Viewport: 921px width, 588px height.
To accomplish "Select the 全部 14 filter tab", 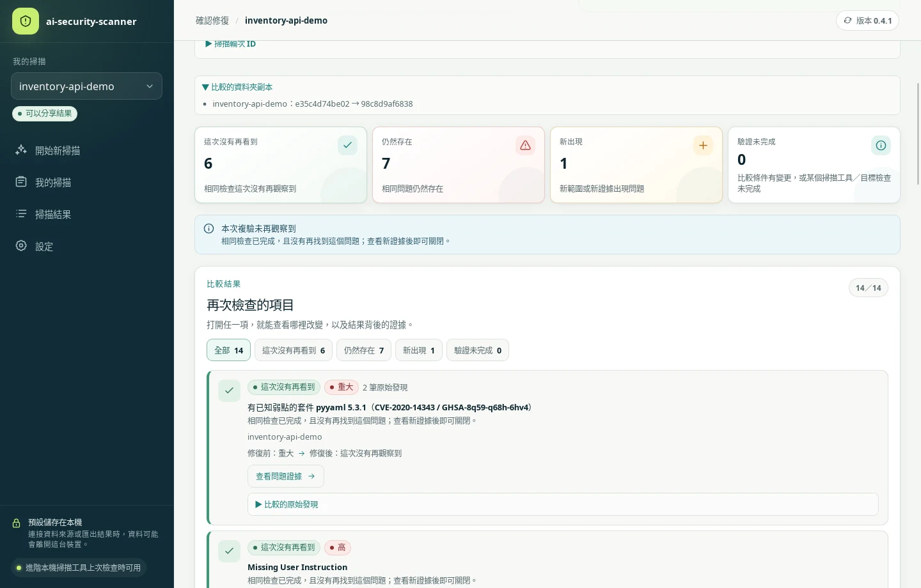I will coord(228,350).
